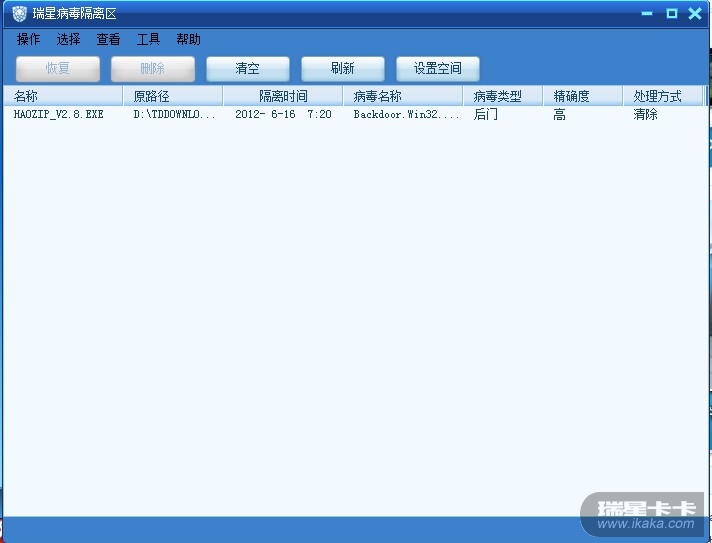Sort by the 名称 column header
This screenshot has width=712, height=543.
pos(63,96)
